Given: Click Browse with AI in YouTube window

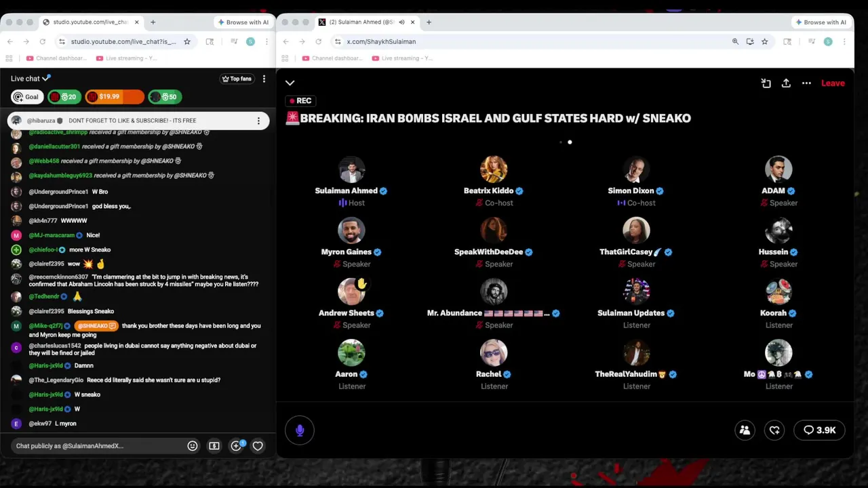Looking at the screenshot, I should [x=243, y=22].
